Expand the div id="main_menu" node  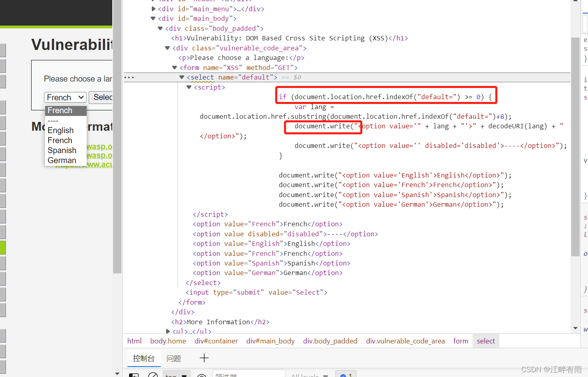(154, 8)
